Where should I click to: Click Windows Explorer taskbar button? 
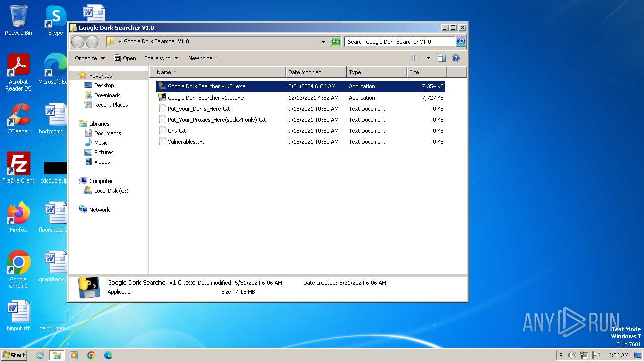pos(56,355)
